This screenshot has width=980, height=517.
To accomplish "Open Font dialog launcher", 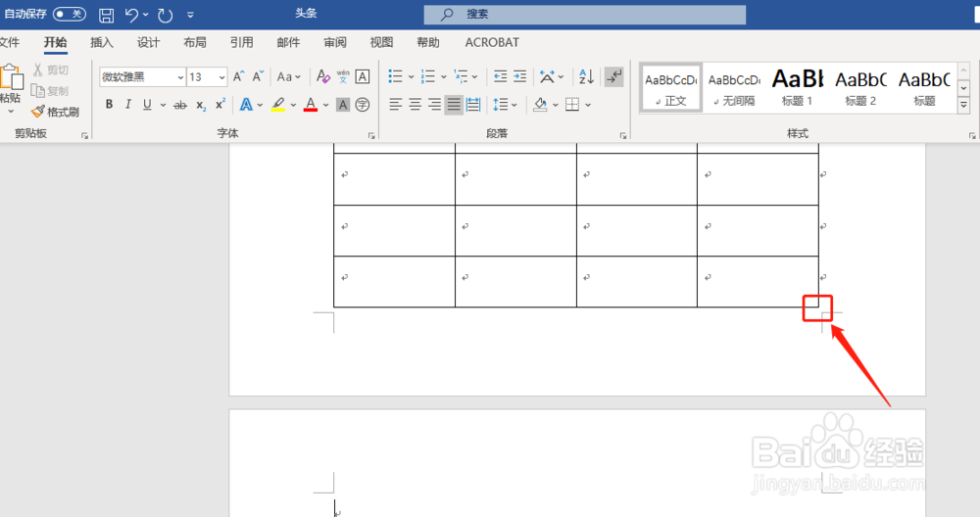I will coord(371,135).
